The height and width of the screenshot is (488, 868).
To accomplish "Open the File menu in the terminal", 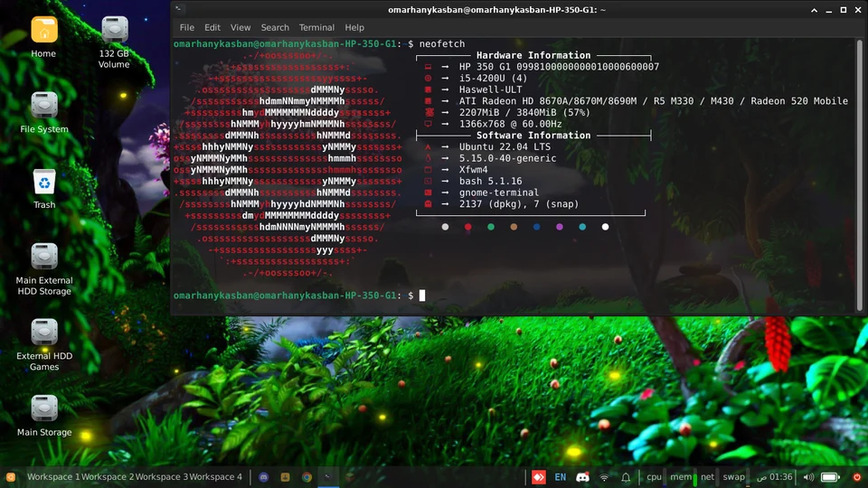I will click(x=186, y=27).
